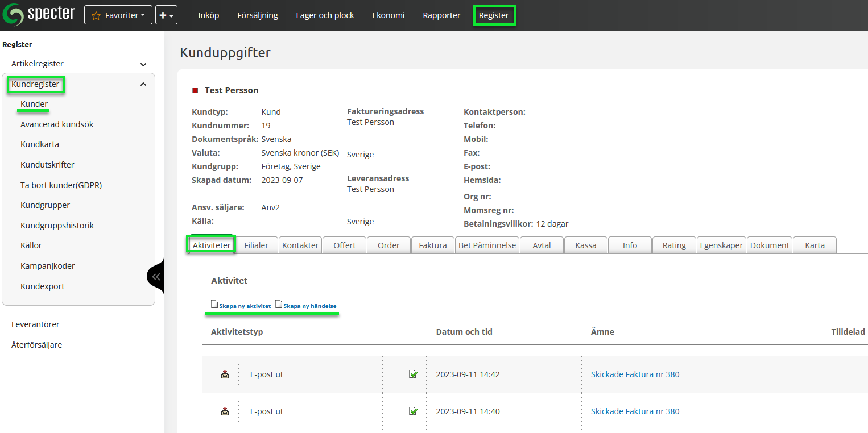
Task: Click the star icon in the Favoriter button
Action: 96,15
